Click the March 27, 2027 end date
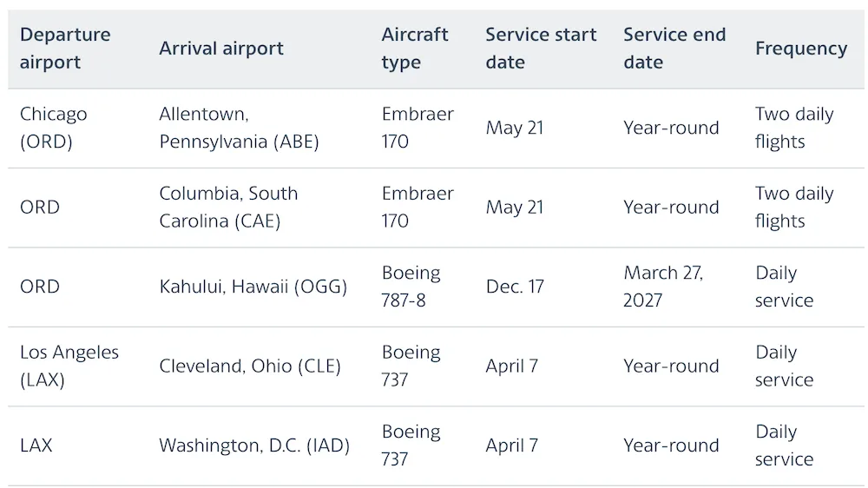Image resolution: width=868 pixels, height=488 pixels. click(663, 287)
